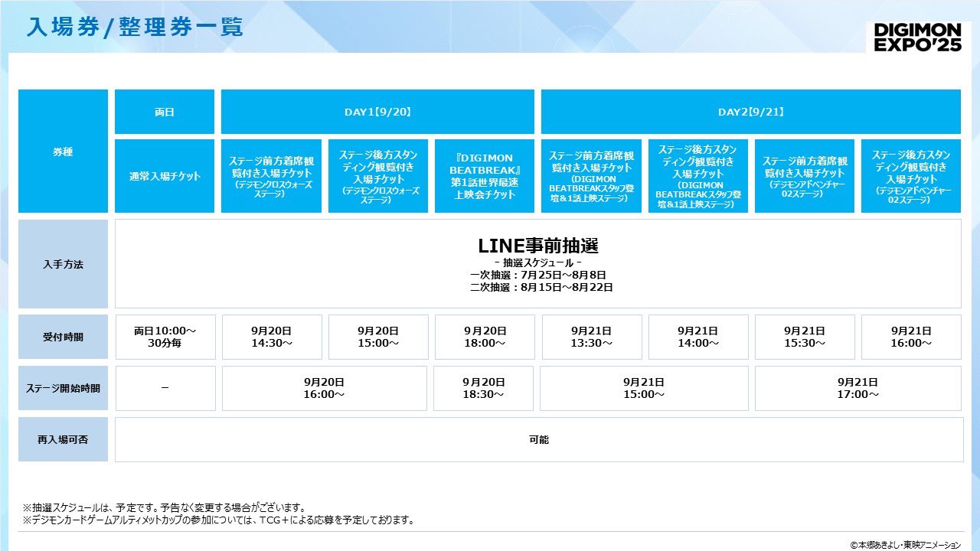980x551 pixels.
Task: Click the DIGIMON BEATBREAK 第1話世界最速上映会チケット cell
Action: tap(485, 176)
